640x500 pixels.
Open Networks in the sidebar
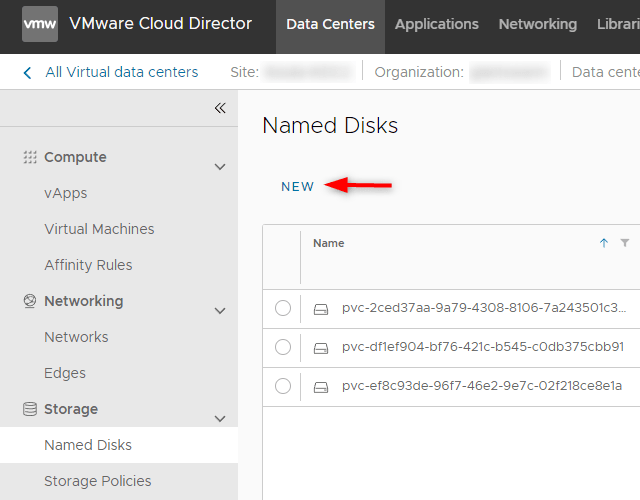coord(76,337)
